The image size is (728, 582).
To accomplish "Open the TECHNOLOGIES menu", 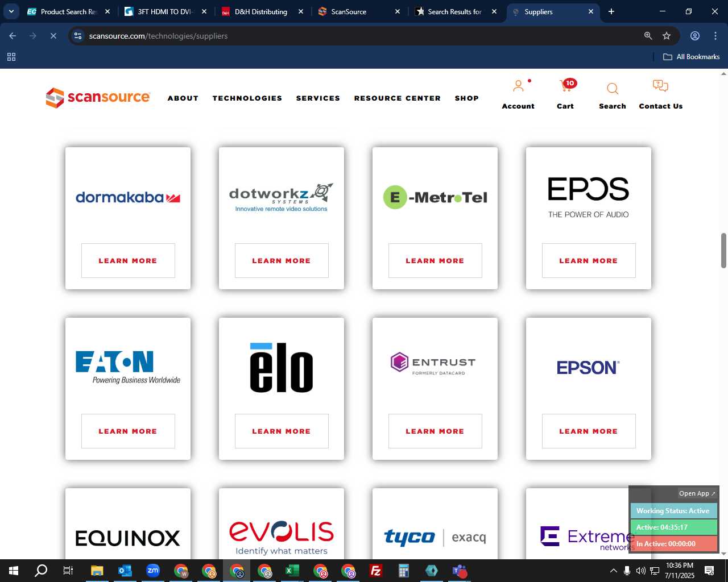I will [x=247, y=98].
